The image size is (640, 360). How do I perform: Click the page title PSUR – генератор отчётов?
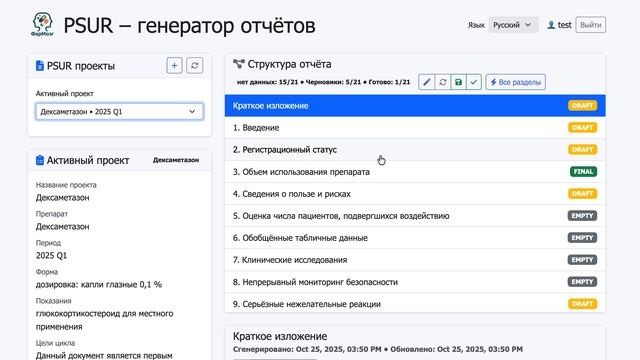click(x=189, y=25)
